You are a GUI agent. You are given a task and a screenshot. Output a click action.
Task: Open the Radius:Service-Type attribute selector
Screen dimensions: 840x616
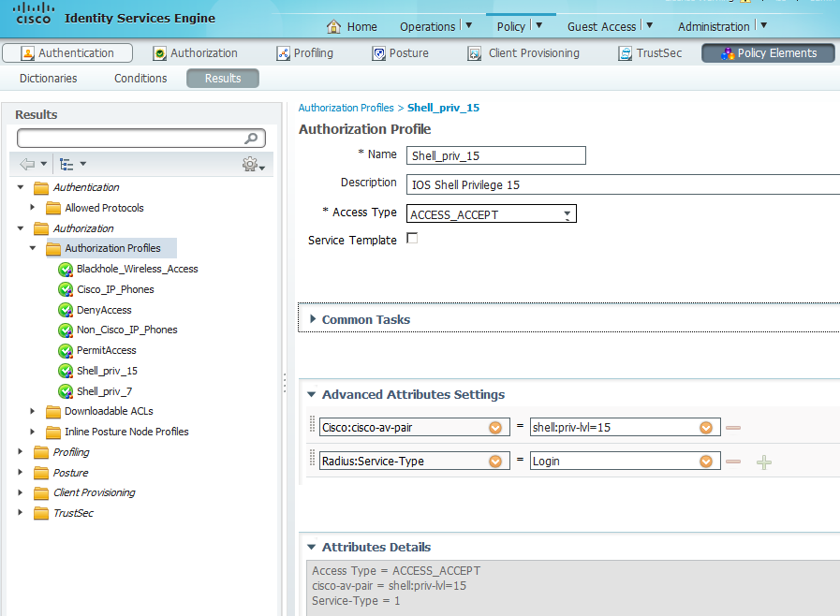click(495, 462)
